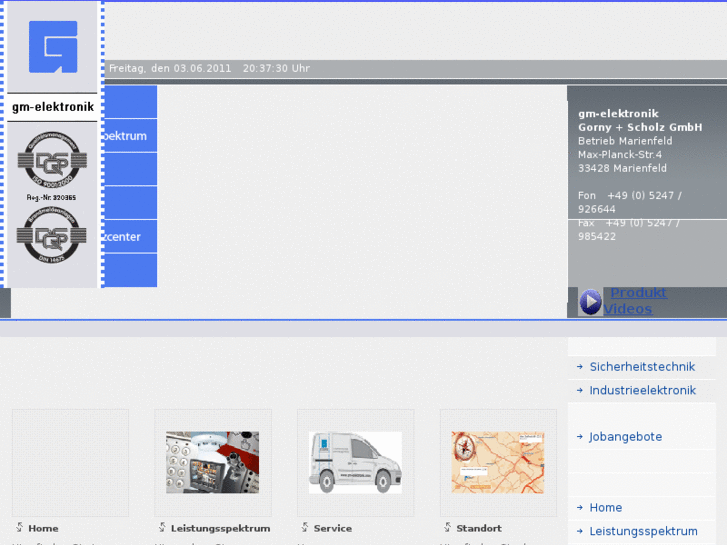Click the cursor icon next to Home heading
Screen dimensions: 727x545
19,527
